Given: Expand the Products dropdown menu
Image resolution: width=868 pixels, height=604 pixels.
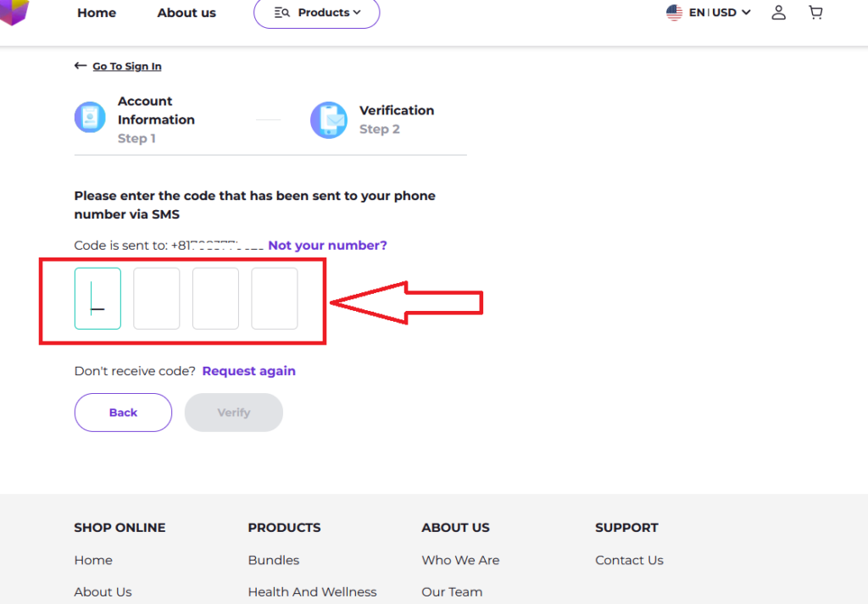Looking at the screenshot, I should pos(317,13).
